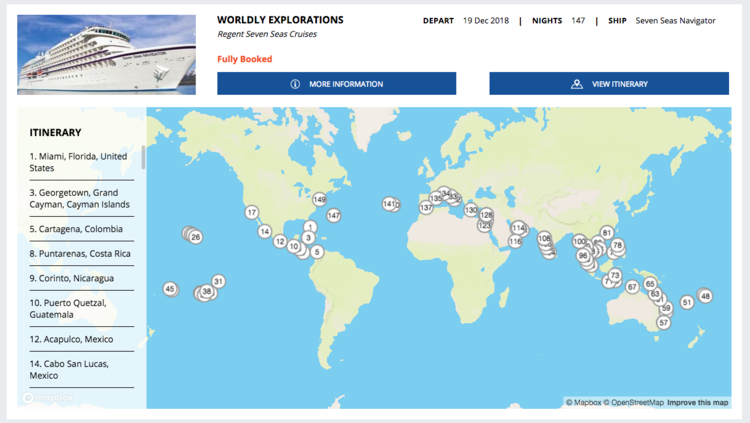Select Corinto, Nicaragua itinerary stop
The image size is (750, 423).
click(81, 278)
